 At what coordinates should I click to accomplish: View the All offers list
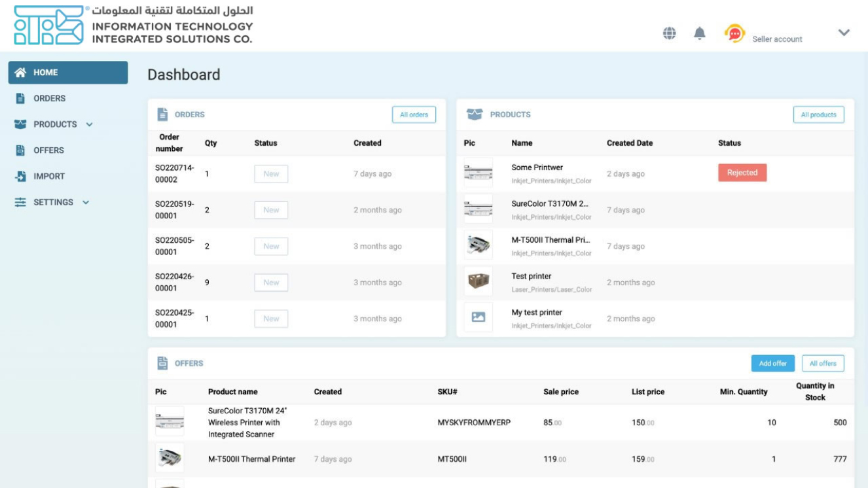(x=823, y=364)
